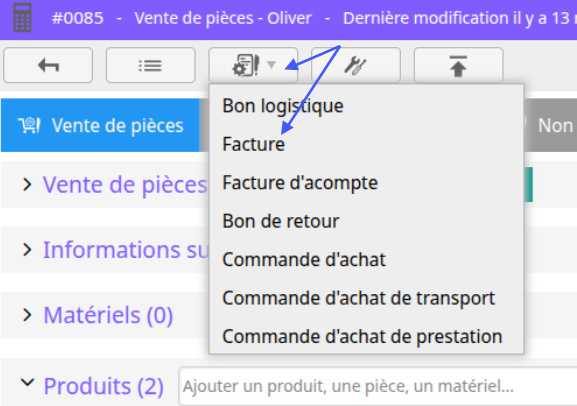Collapse the Produits (2) section
Viewport: 577px width, 406px height.
point(27,383)
